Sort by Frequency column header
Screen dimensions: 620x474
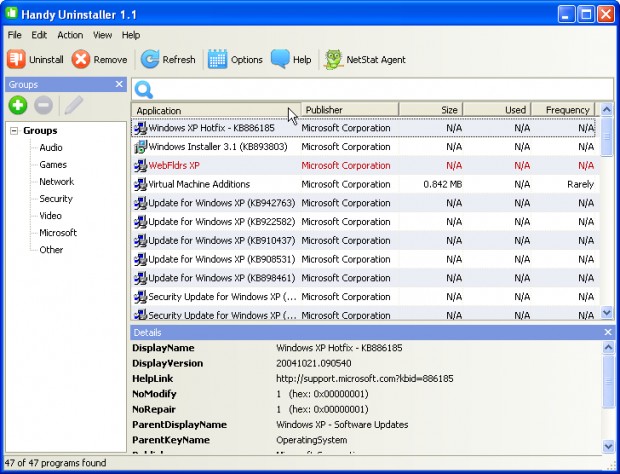(563, 110)
